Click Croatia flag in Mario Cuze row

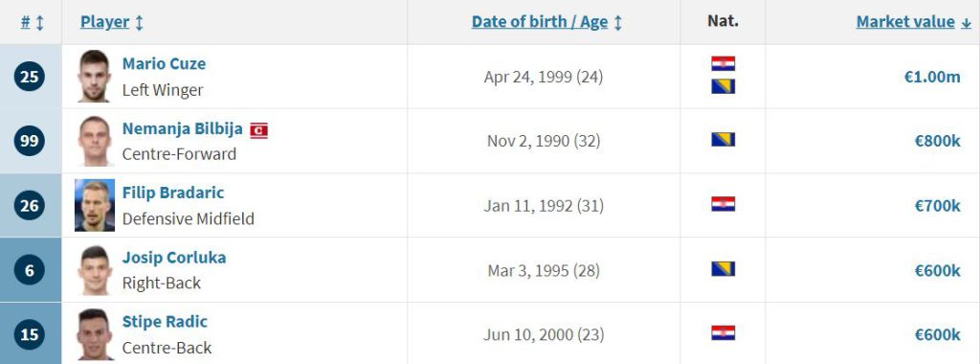[723, 64]
